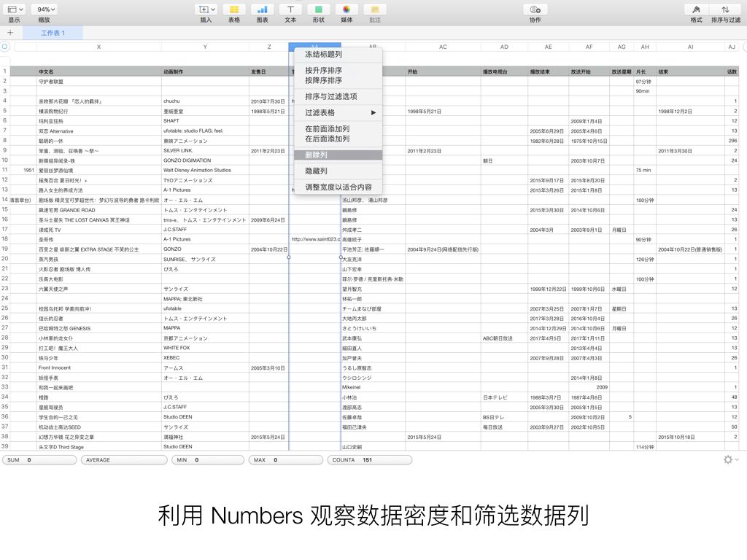This screenshot has height=560, width=747.
Task: Open the 格式 format brush panel
Action: [x=695, y=9]
